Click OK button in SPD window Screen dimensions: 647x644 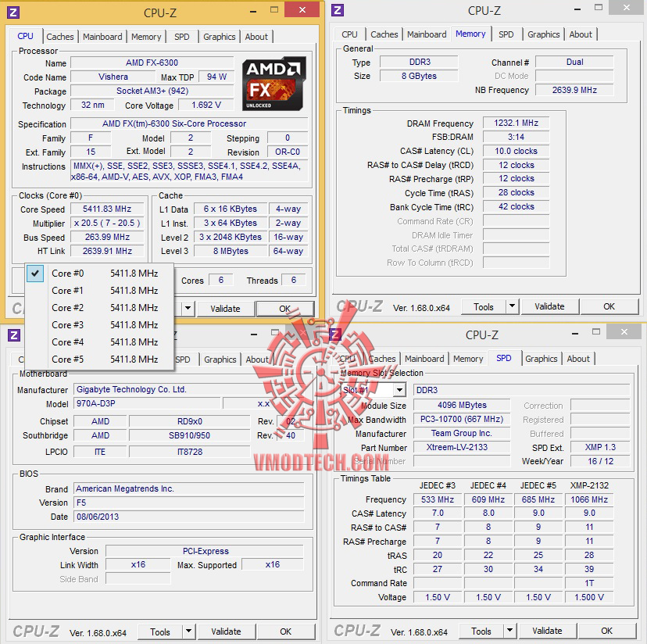[606, 631]
